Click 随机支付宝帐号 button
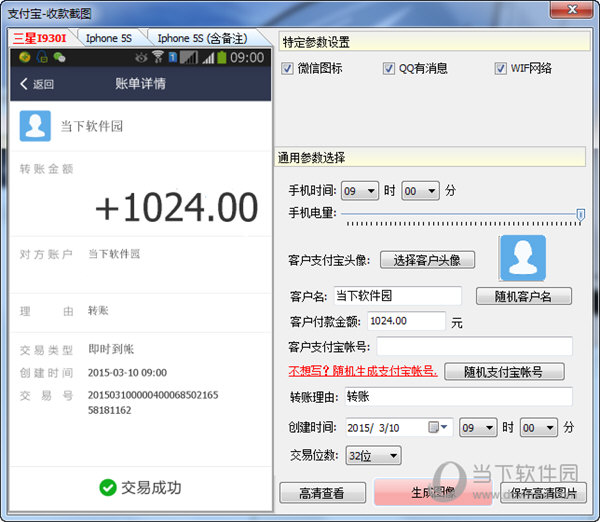The width and height of the screenshot is (600, 522). 504,372
